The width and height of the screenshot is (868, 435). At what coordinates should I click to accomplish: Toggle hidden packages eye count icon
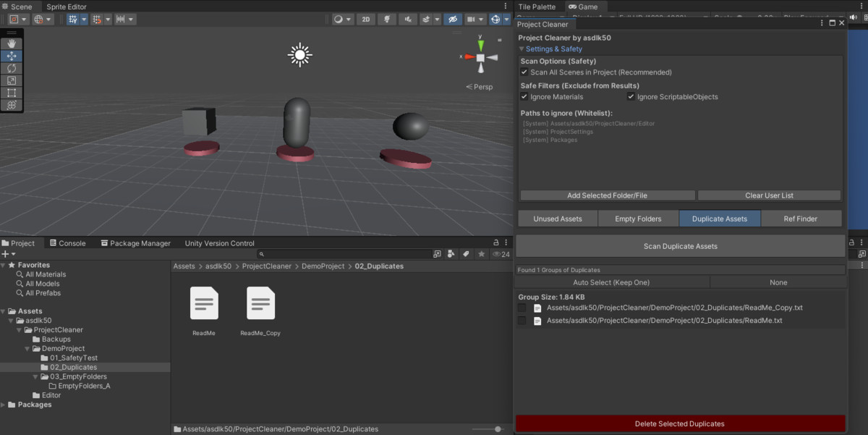coord(501,254)
